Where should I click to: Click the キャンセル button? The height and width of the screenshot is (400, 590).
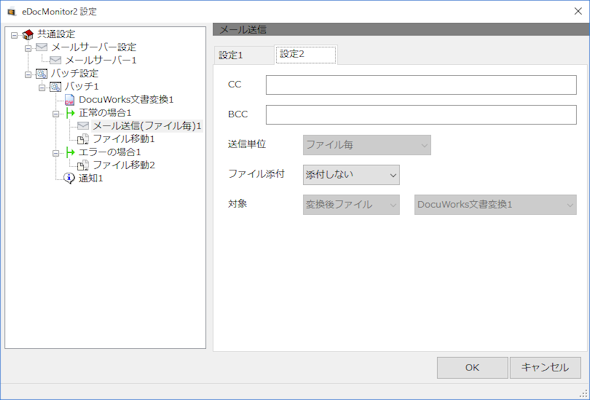point(545,368)
